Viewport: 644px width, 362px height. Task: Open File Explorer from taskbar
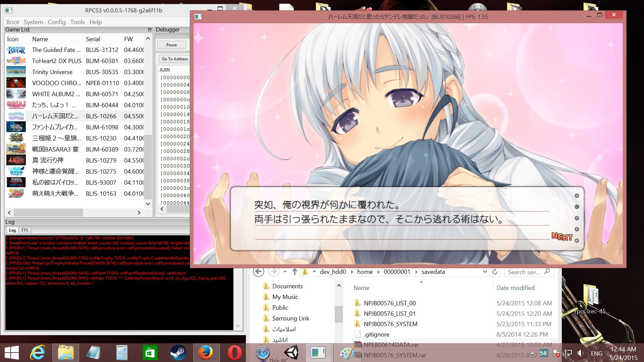[x=66, y=353]
